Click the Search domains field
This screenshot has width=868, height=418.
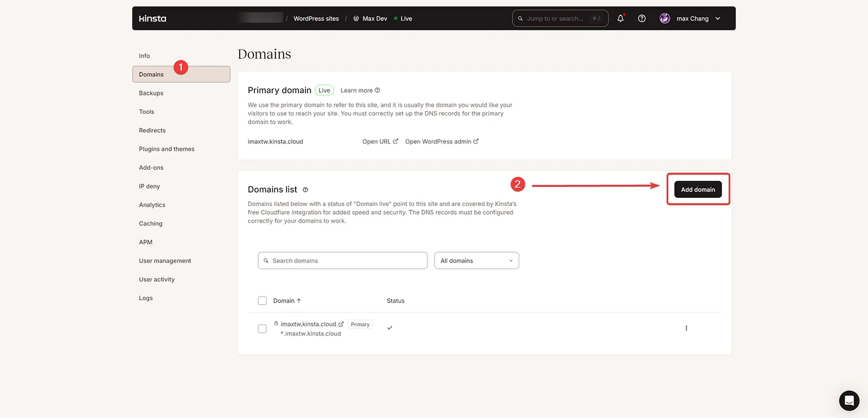click(343, 261)
